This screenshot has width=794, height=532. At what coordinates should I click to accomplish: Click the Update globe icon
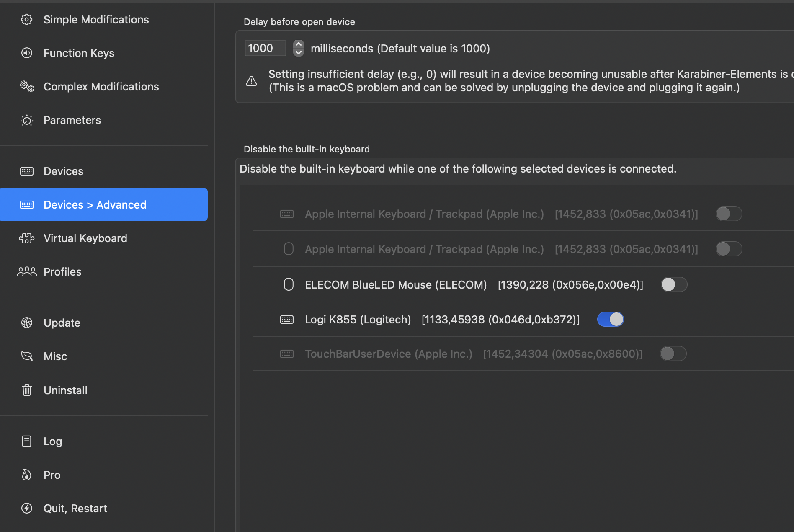click(x=27, y=323)
